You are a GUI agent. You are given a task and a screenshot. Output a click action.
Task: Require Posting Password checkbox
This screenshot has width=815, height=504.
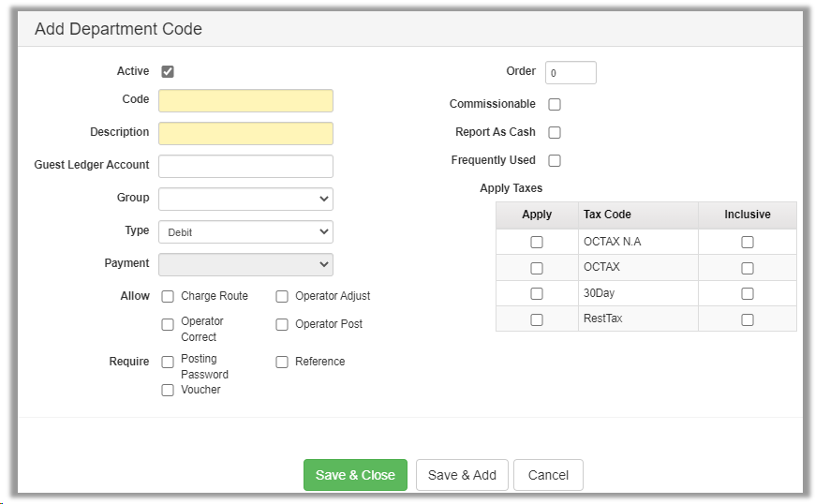pyautogui.click(x=168, y=363)
